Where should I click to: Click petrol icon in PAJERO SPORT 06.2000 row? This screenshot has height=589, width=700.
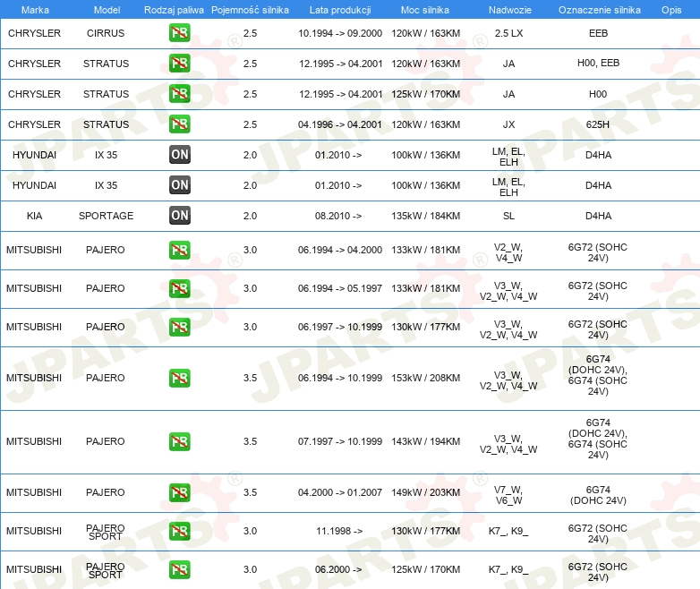click(x=179, y=569)
